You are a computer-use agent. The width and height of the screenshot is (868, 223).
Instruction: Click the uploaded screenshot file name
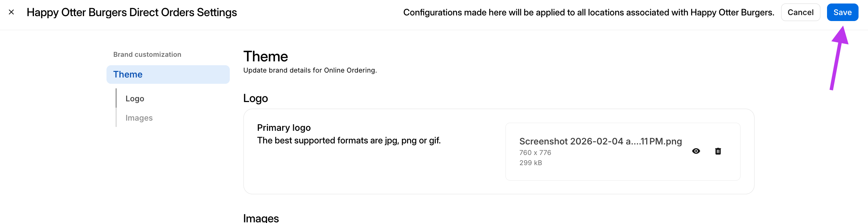(600, 141)
